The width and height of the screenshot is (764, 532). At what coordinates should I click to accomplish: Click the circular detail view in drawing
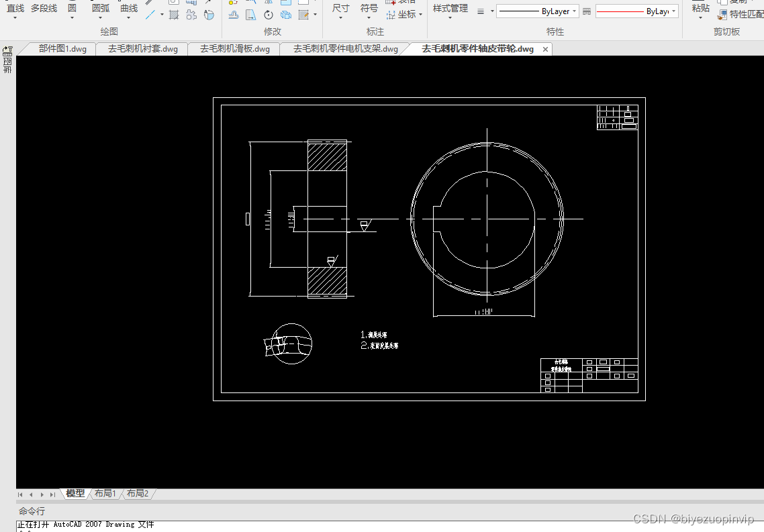[x=291, y=343]
